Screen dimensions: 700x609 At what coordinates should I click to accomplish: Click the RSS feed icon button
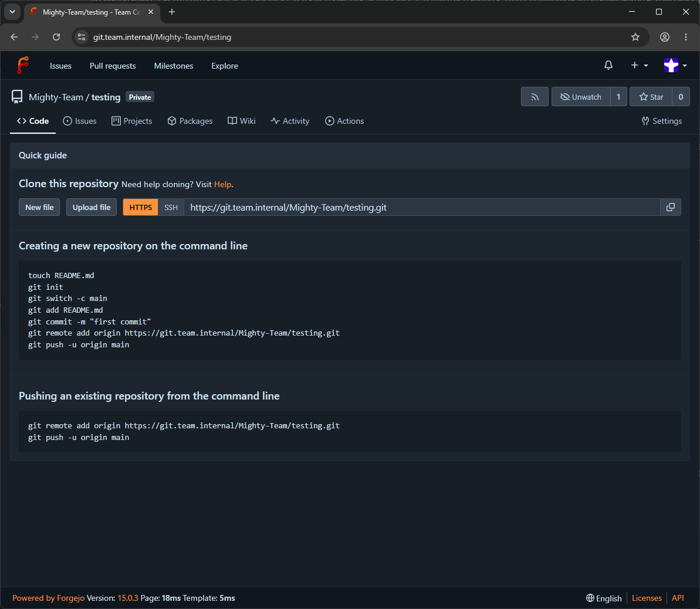535,97
